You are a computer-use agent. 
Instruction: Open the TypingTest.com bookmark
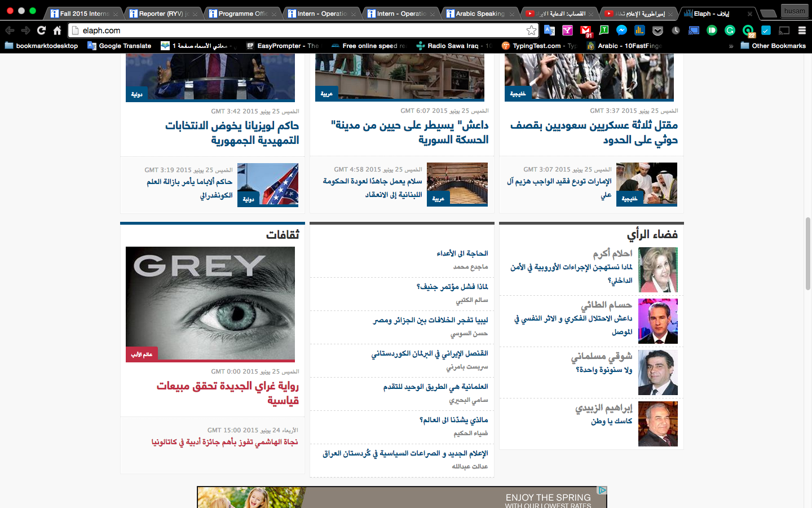tap(539, 46)
